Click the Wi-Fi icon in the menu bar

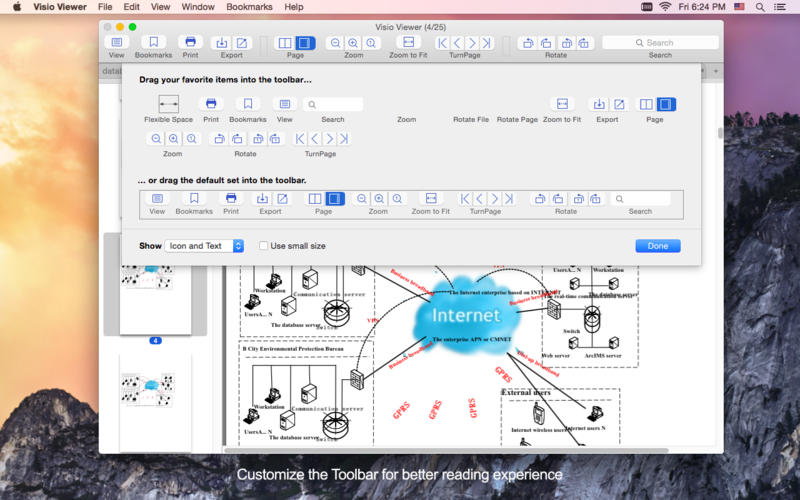point(665,7)
